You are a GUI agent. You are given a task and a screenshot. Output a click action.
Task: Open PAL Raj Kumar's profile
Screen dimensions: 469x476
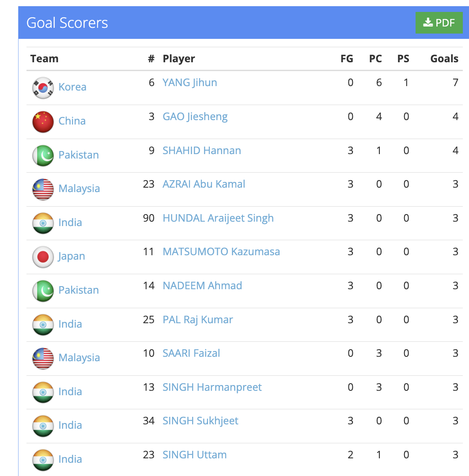[x=197, y=320]
